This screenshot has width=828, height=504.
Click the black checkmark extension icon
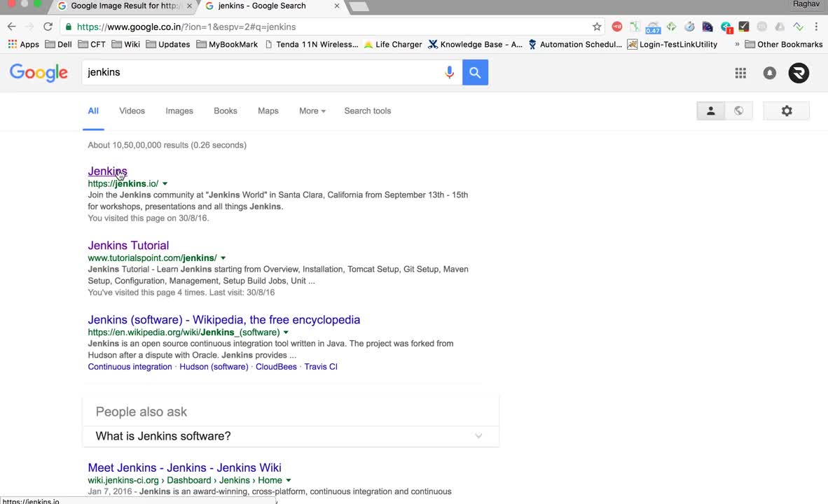click(x=744, y=27)
